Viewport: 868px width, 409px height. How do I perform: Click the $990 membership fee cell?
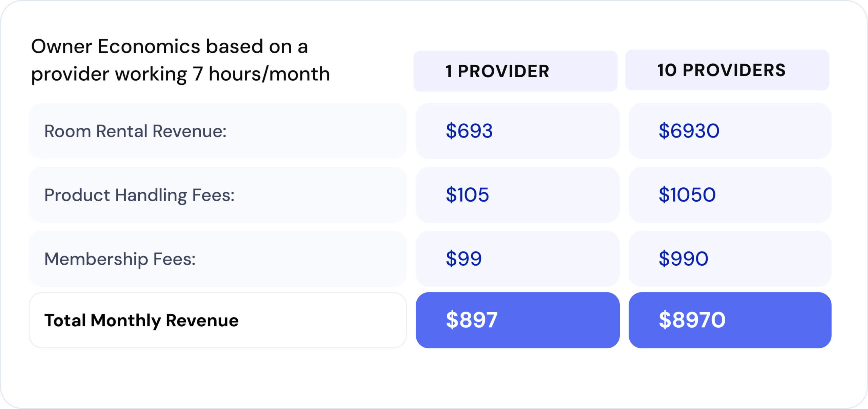tap(730, 259)
